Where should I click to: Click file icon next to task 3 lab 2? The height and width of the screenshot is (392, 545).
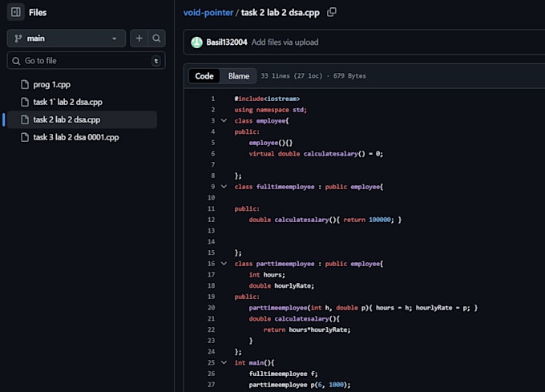(x=25, y=137)
